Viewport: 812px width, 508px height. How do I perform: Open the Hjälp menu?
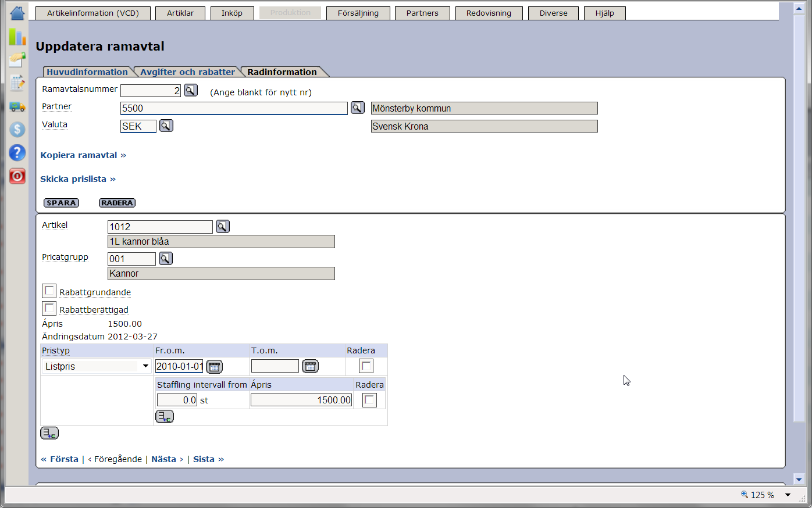(605, 13)
